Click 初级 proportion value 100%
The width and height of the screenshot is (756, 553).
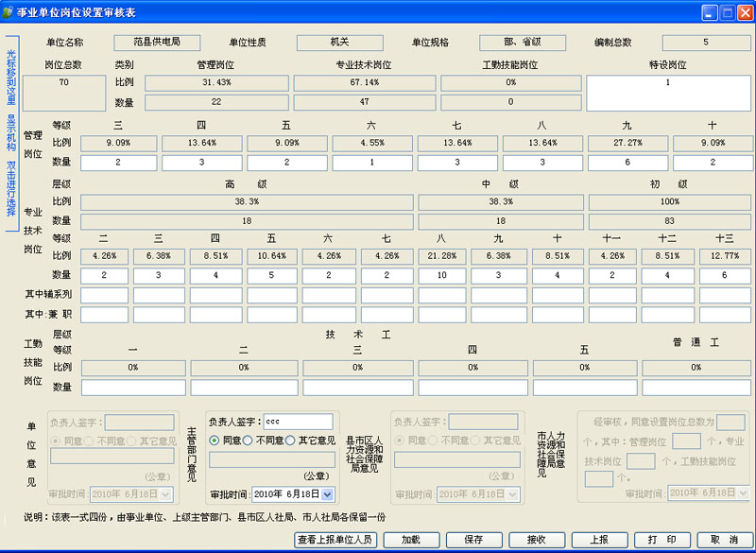coord(670,202)
